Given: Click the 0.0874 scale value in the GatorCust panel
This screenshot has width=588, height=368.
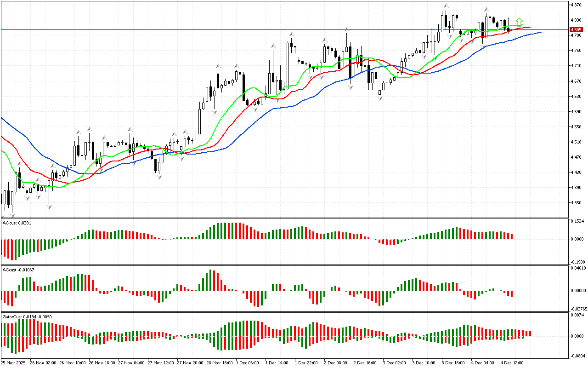Looking at the screenshot, I should click(x=578, y=315).
